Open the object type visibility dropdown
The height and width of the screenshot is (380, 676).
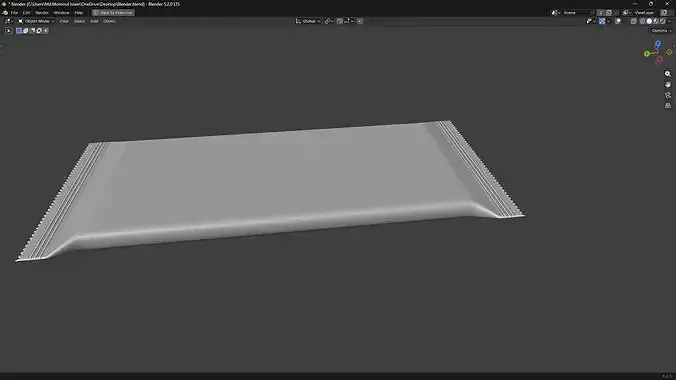tap(591, 21)
